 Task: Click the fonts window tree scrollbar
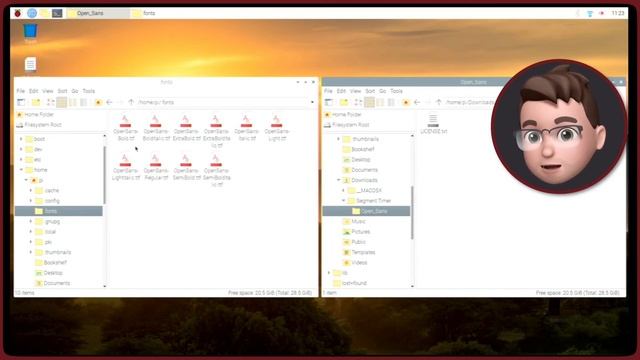point(104,175)
